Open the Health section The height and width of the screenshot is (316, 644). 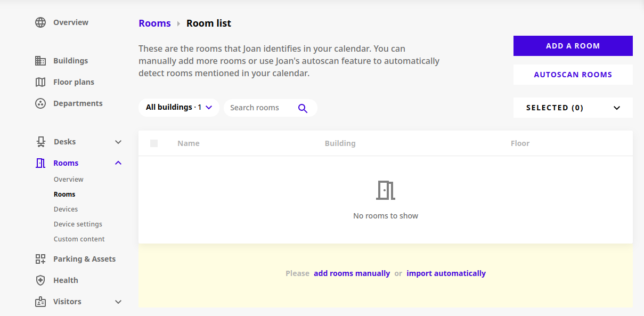[66, 280]
